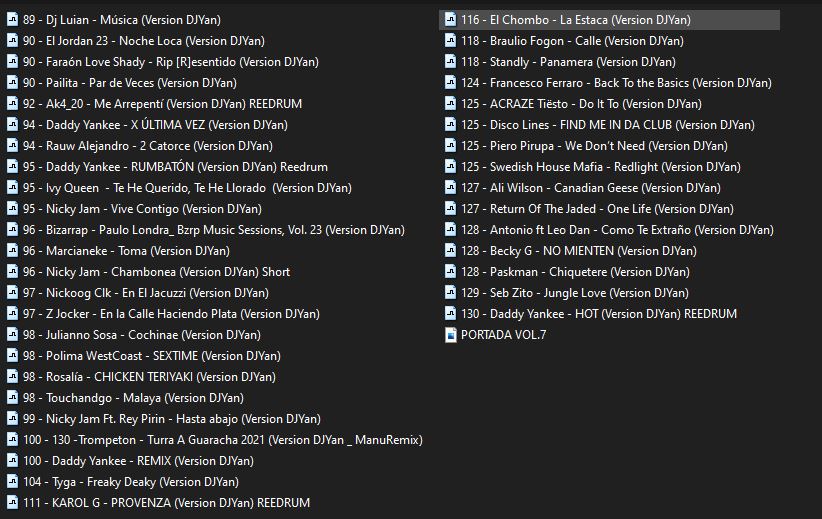822x519 pixels.
Task: Select file name 'Disco Lines - FIND ME IN DA CLUB'
Action: 608,125
